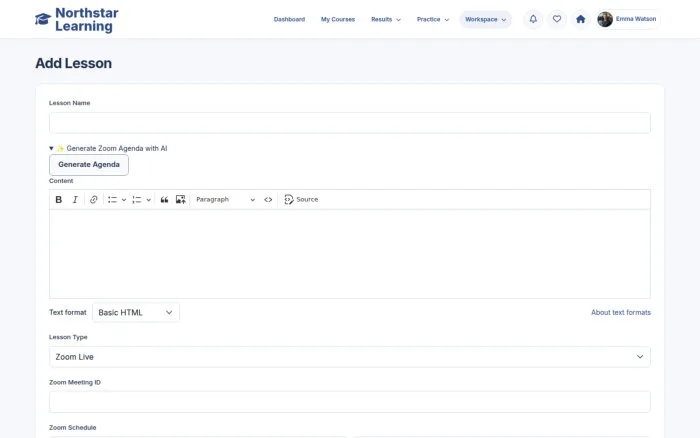The height and width of the screenshot is (438, 700).
Task: Switch editor to Source view
Action: (x=301, y=200)
